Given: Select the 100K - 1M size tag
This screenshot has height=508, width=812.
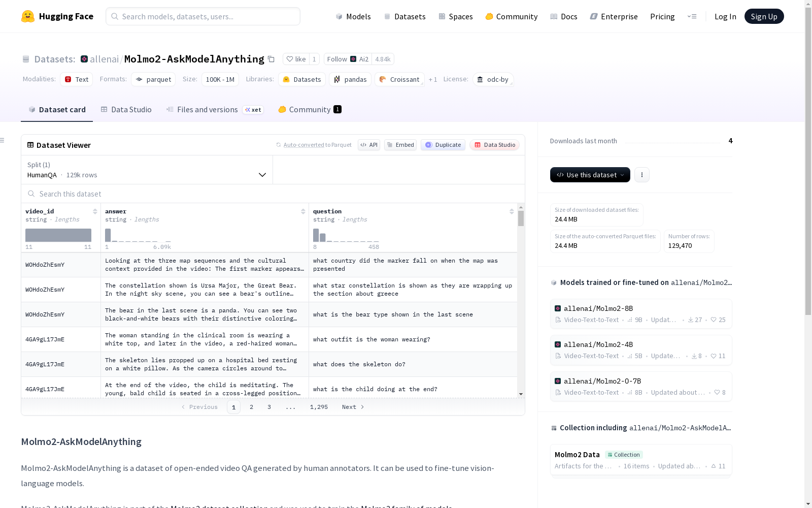Looking at the screenshot, I should point(220,79).
